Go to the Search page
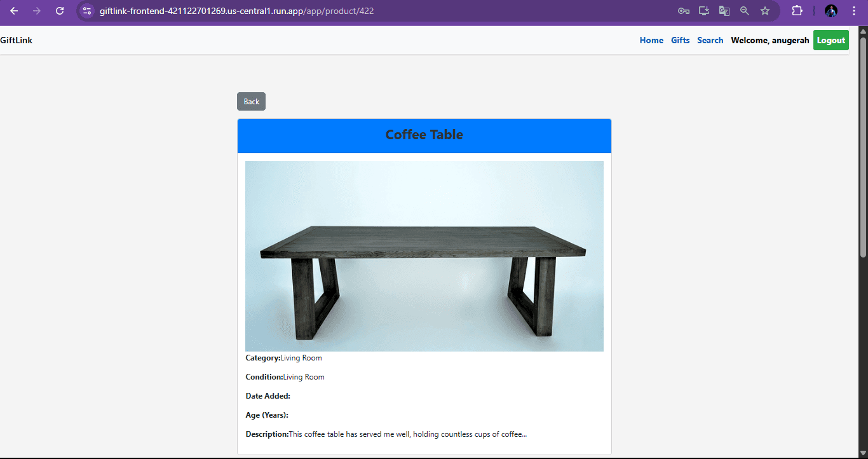 710,40
